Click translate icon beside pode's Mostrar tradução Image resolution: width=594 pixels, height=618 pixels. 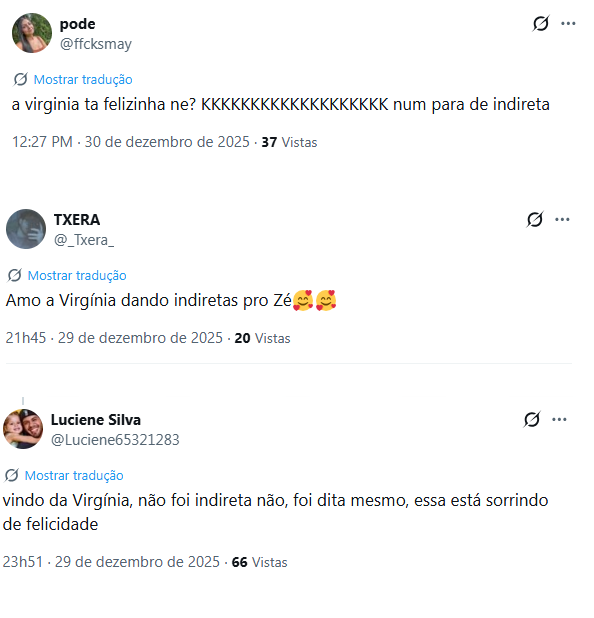(x=20, y=79)
